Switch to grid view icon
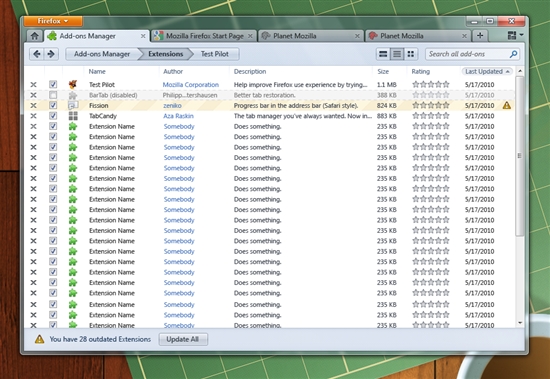 (410, 54)
